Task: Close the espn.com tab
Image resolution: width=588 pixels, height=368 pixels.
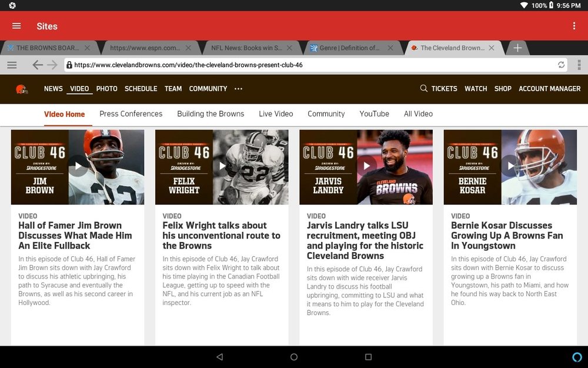Action: 188,48
